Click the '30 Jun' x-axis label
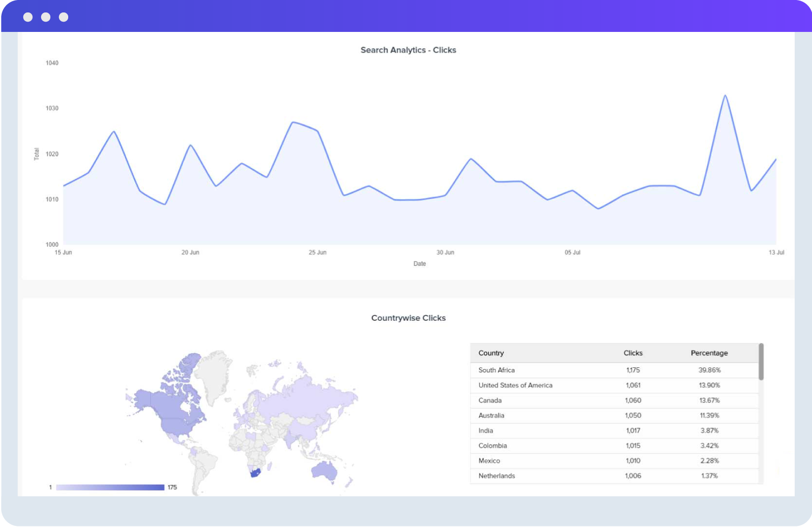 [x=445, y=253]
